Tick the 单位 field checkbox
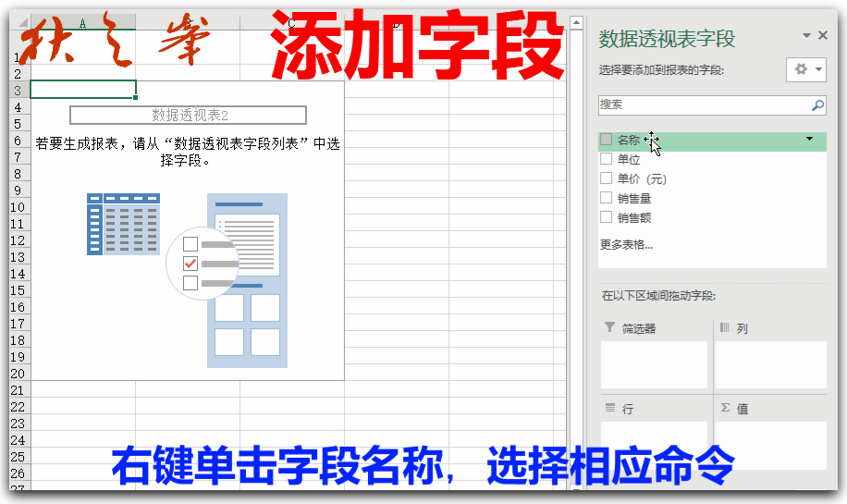The image size is (847, 504). coord(606,159)
